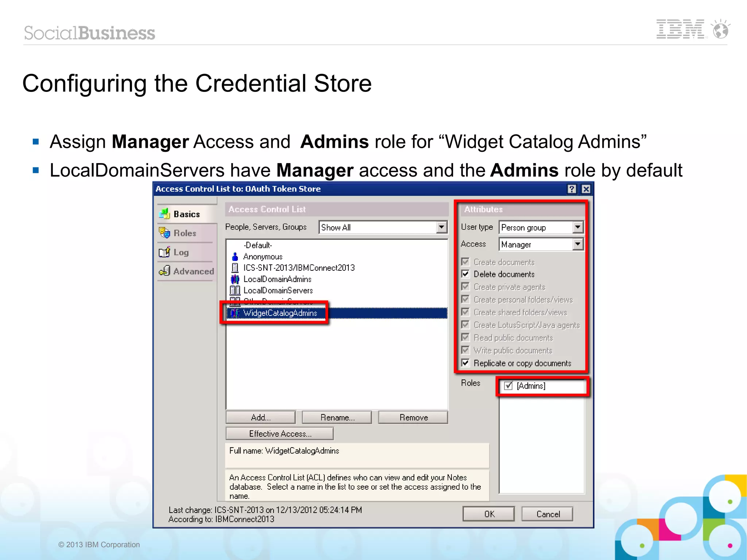The width and height of the screenshot is (747, 560).
Task: Click the According to: IBMConnect2013 text
Action: pos(221,519)
